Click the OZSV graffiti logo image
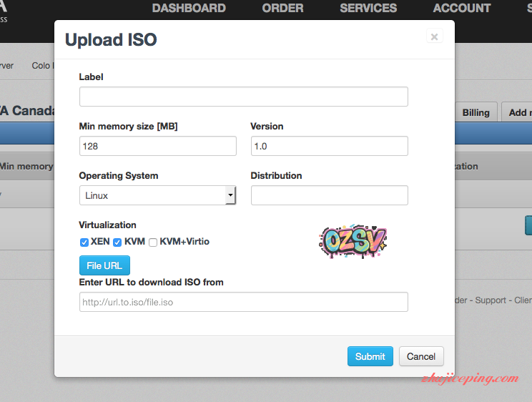This screenshot has width=532, height=402. point(353,242)
